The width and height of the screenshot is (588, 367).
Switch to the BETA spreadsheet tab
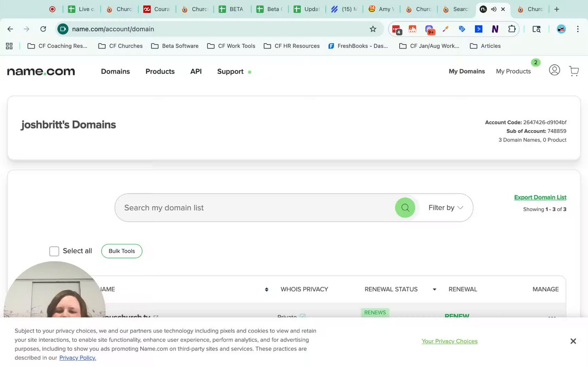click(232, 9)
